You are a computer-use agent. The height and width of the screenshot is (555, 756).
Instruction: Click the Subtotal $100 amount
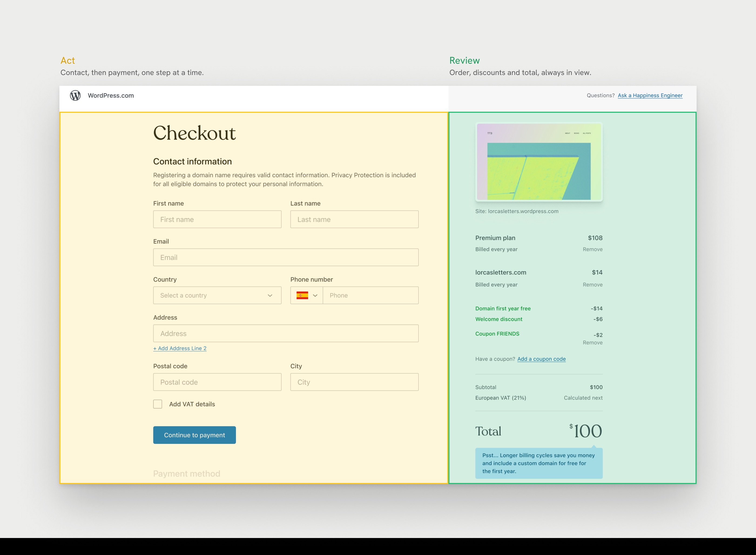(596, 387)
